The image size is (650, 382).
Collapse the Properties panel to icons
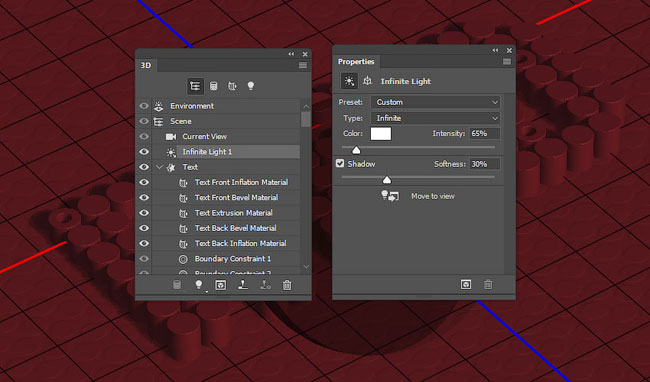tap(495, 50)
